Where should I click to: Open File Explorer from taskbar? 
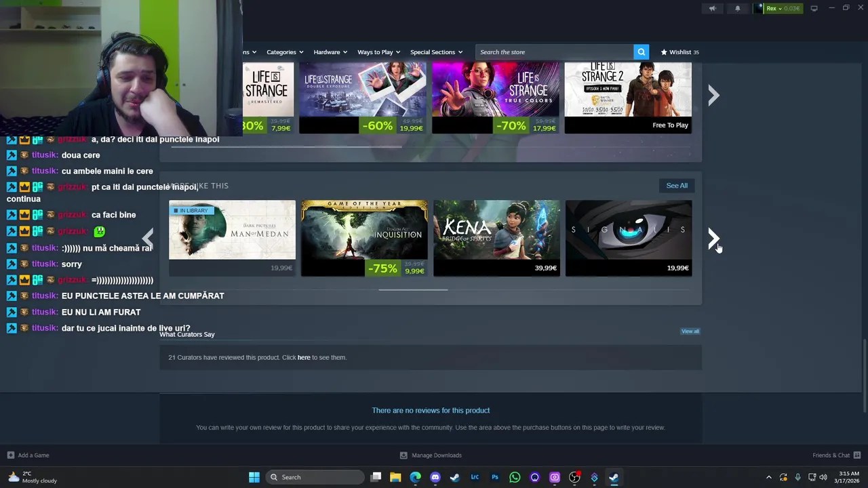(x=395, y=477)
